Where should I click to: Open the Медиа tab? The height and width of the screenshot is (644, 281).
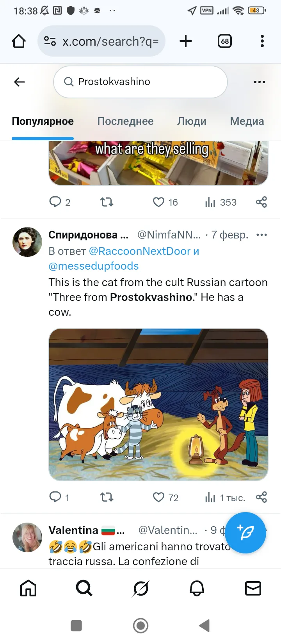tap(247, 121)
